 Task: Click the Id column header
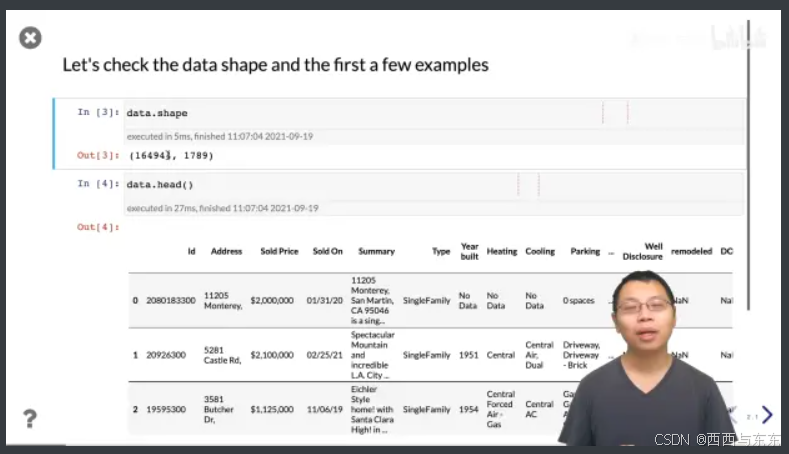tap(191, 251)
